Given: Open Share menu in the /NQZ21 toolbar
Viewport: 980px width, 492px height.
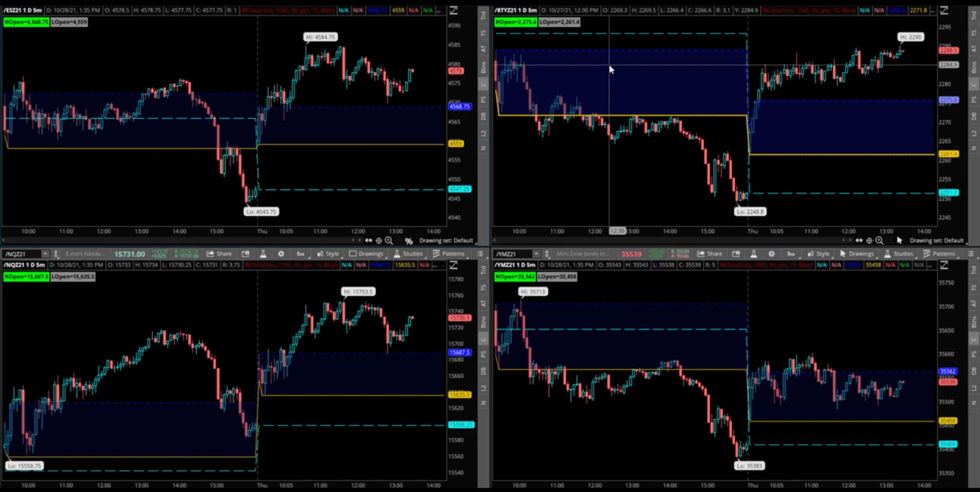Looking at the screenshot, I should pos(219,254).
